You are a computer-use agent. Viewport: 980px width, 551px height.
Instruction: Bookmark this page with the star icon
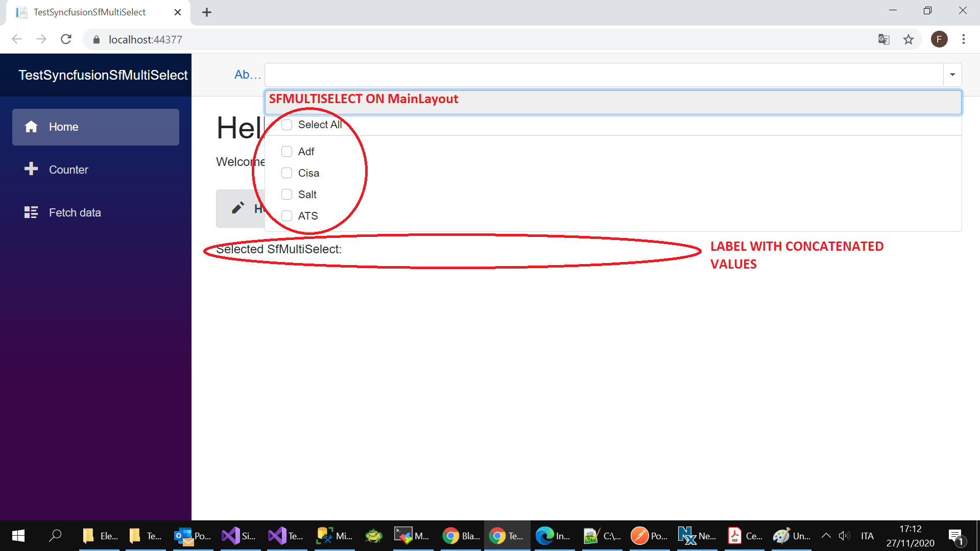click(909, 39)
